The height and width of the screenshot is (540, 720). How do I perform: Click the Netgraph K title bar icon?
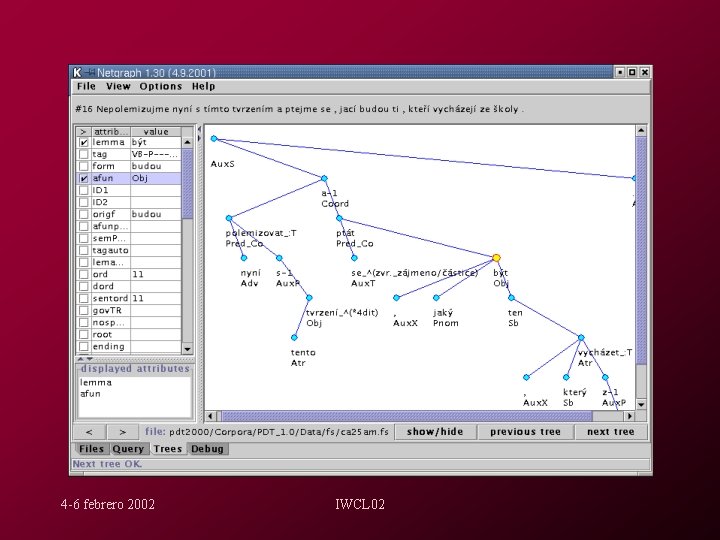78,73
